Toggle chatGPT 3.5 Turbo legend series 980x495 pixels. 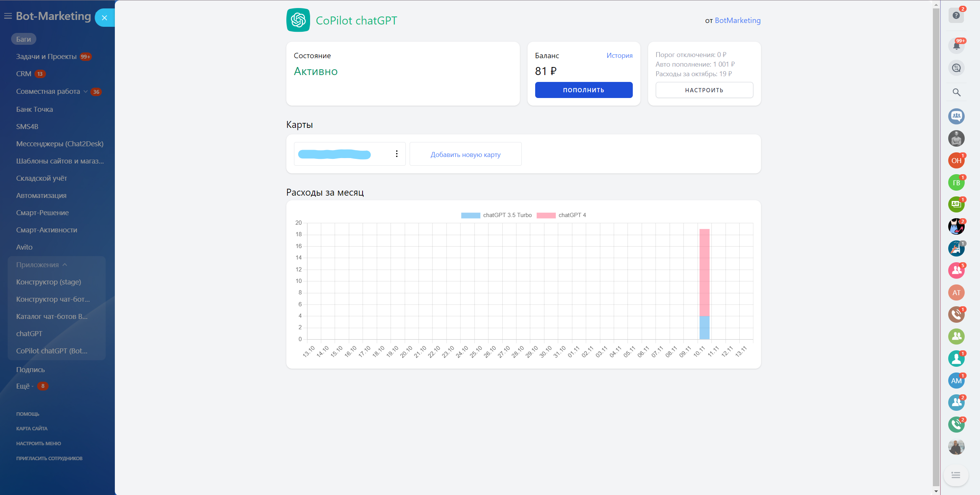496,215
